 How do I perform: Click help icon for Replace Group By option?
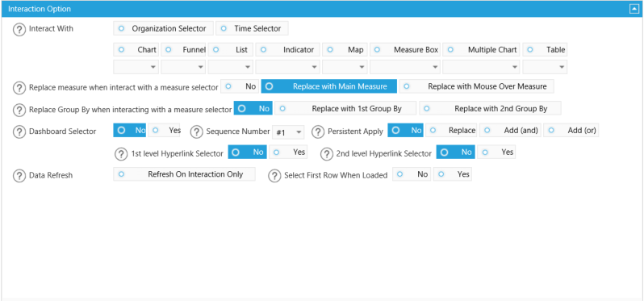pos(19,110)
